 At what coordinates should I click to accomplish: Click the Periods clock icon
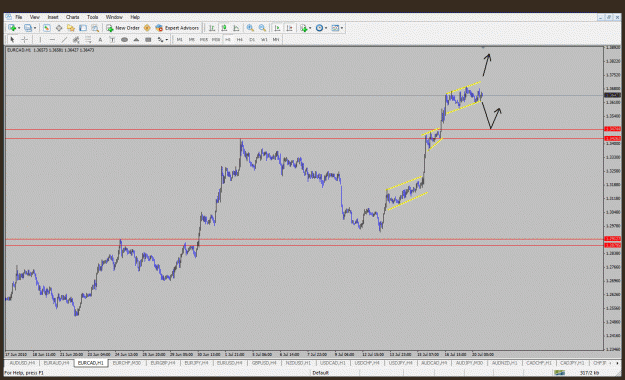(x=319, y=28)
